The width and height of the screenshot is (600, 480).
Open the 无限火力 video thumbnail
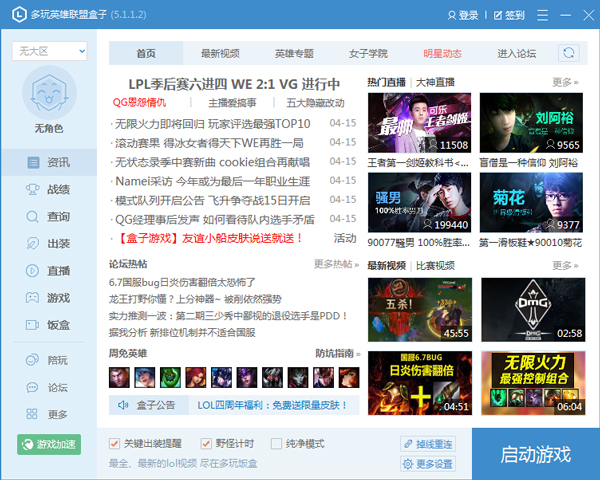pyautogui.click(x=533, y=383)
